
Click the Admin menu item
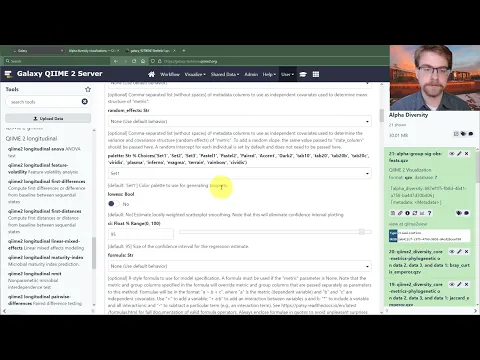251,74
